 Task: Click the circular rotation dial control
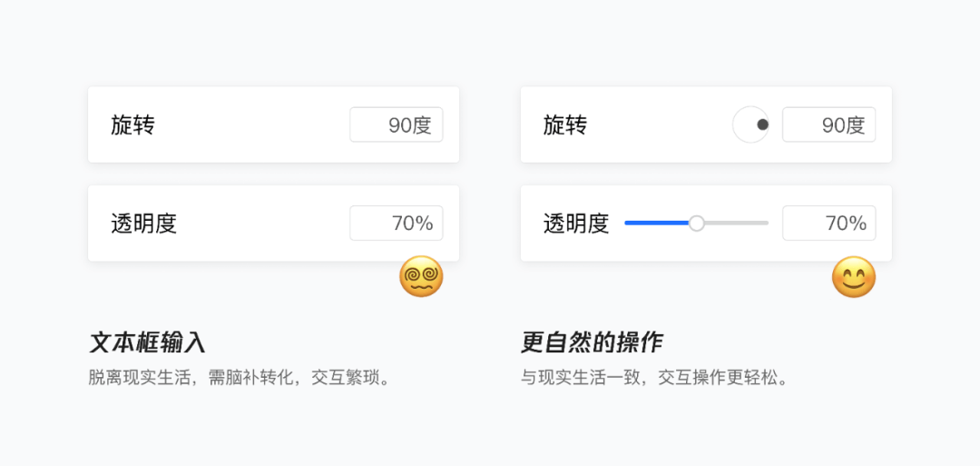pyautogui.click(x=750, y=124)
